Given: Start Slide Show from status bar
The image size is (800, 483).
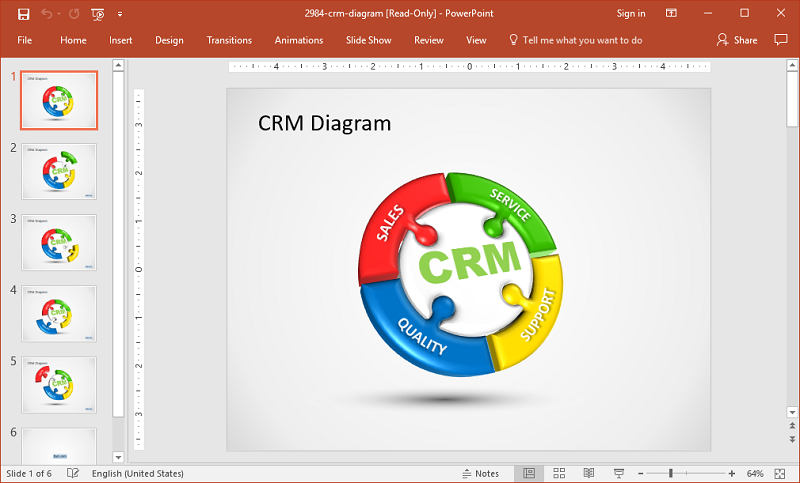Looking at the screenshot, I should pos(619,473).
